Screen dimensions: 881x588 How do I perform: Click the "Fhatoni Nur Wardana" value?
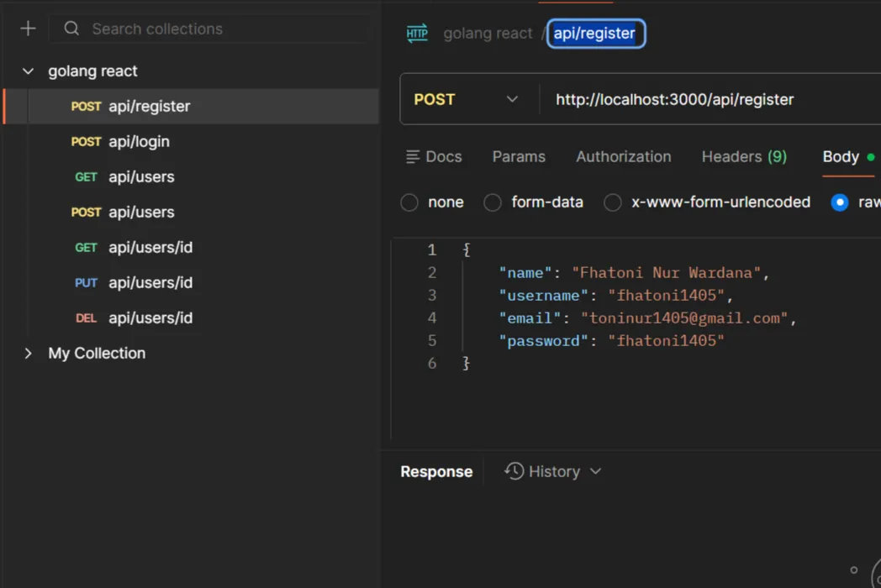coord(666,273)
